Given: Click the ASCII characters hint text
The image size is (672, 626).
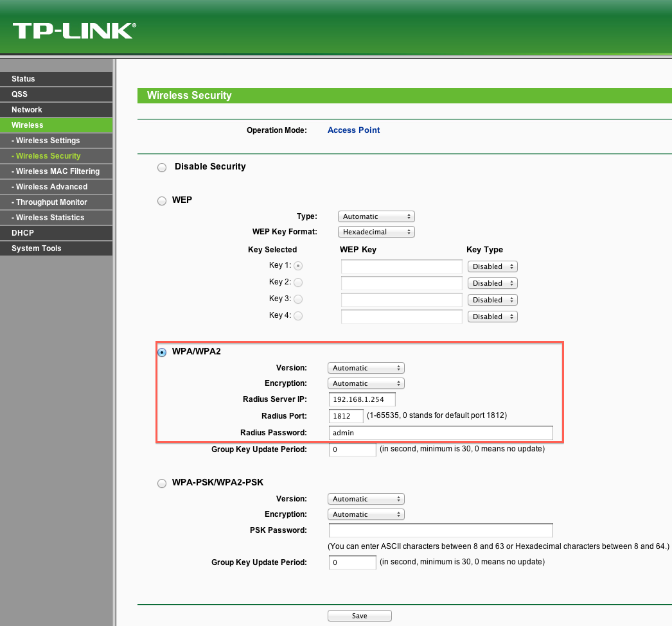Looking at the screenshot, I should point(499,546).
